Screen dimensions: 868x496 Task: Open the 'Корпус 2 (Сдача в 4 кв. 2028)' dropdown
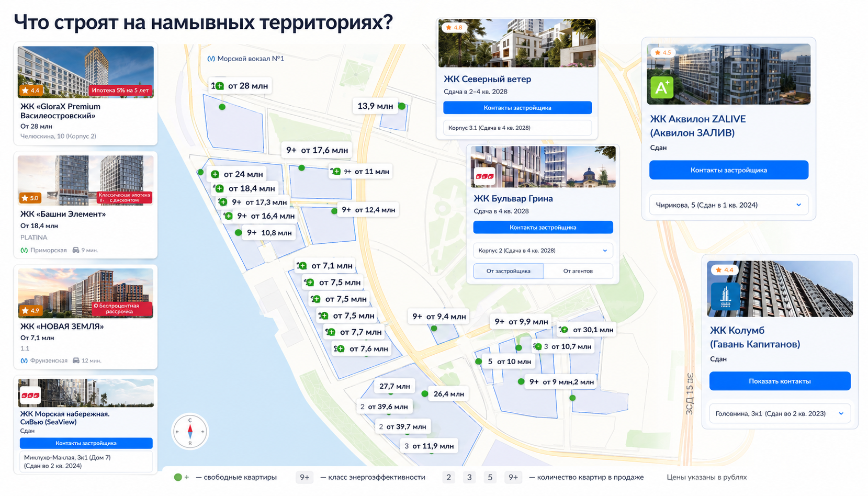pos(543,251)
